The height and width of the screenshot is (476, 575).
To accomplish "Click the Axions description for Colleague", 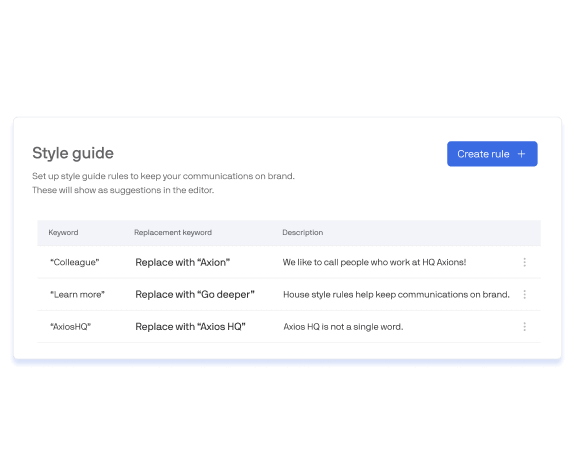I will (x=374, y=262).
